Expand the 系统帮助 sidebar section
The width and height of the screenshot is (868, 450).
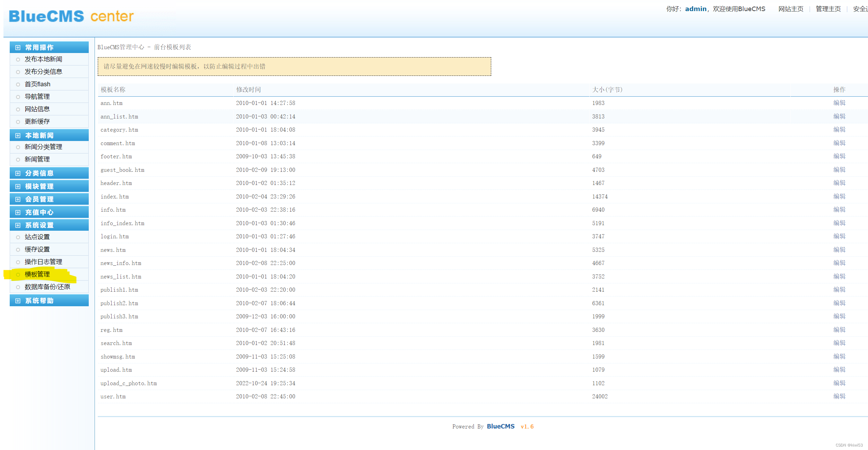point(18,300)
